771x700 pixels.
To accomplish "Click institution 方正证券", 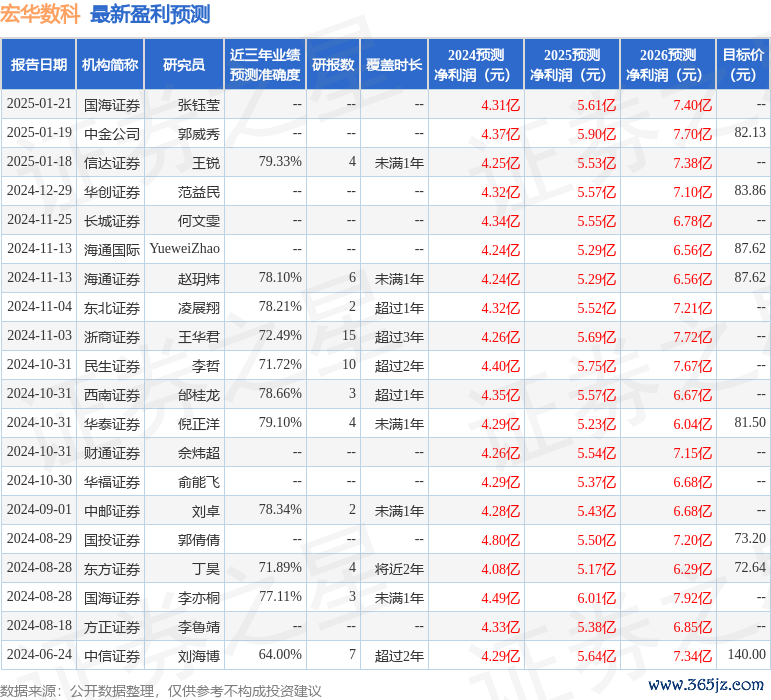I will pos(112,627).
